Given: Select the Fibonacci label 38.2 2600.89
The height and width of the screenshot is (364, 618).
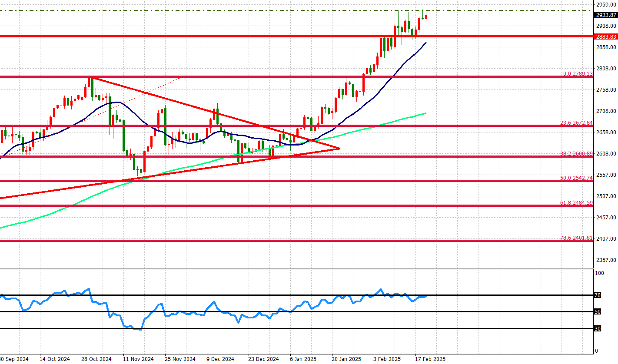Looking at the screenshot, I should (x=577, y=154).
